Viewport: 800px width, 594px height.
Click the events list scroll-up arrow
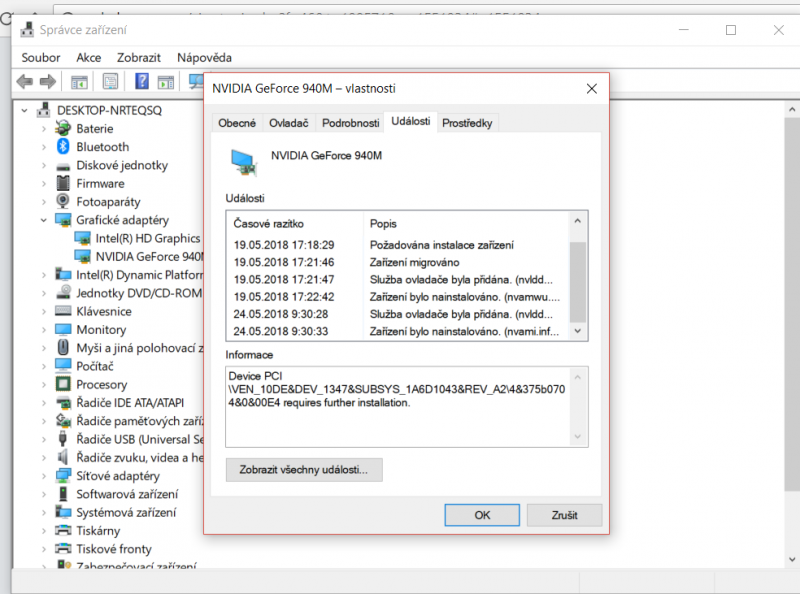[x=578, y=221]
